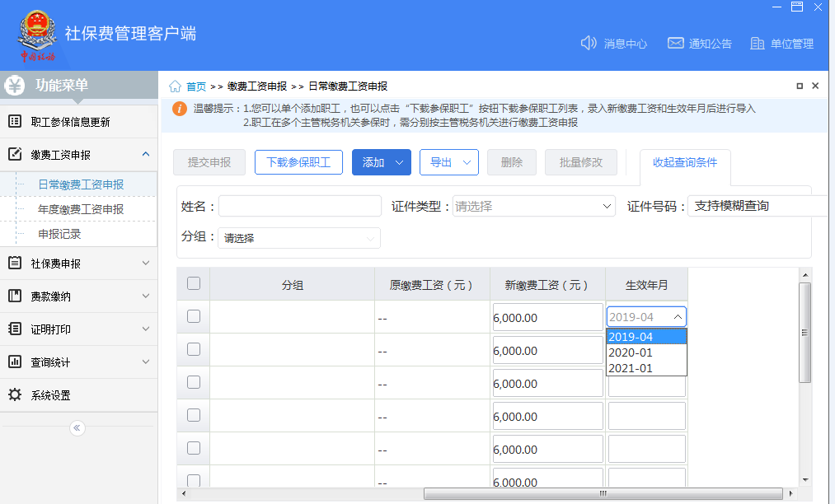Choose 2020-01 from the 生效年月 list
The image size is (835, 504).
point(646,352)
